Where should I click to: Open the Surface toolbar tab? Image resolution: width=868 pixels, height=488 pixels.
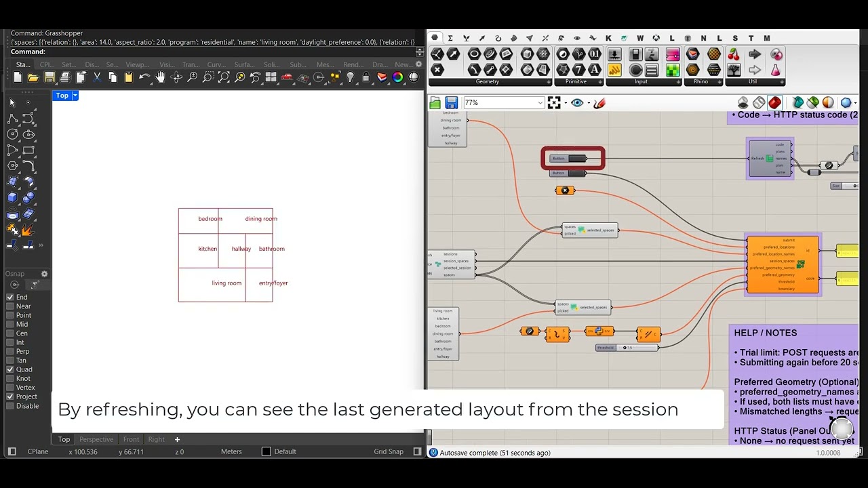244,65
